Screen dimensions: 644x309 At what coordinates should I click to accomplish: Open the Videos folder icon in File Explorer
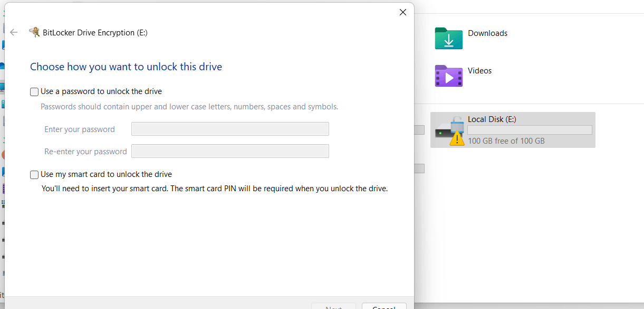[449, 76]
